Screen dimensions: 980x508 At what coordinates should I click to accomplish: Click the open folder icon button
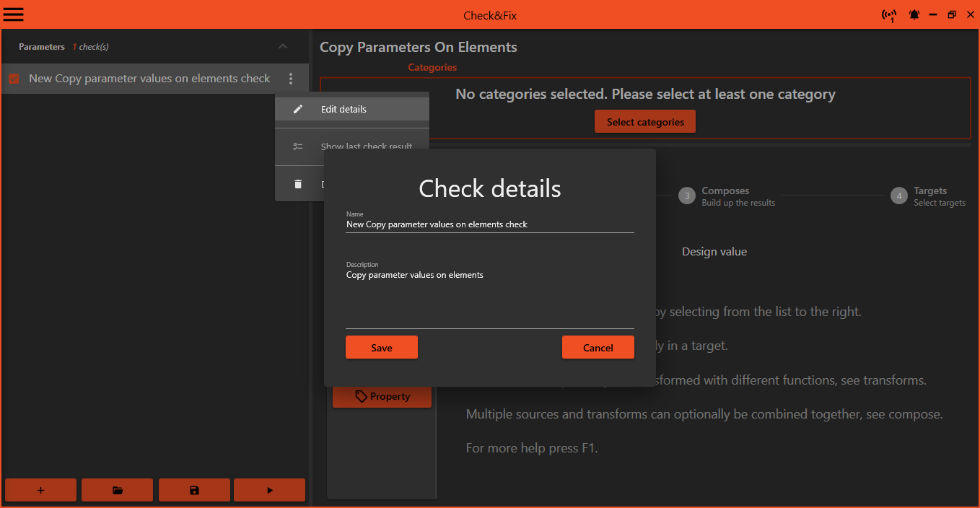[x=117, y=490]
